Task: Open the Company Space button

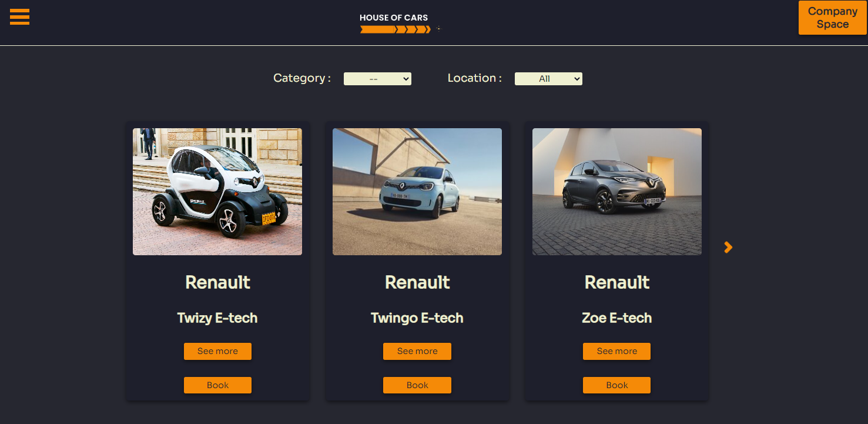Action: (832, 18)
